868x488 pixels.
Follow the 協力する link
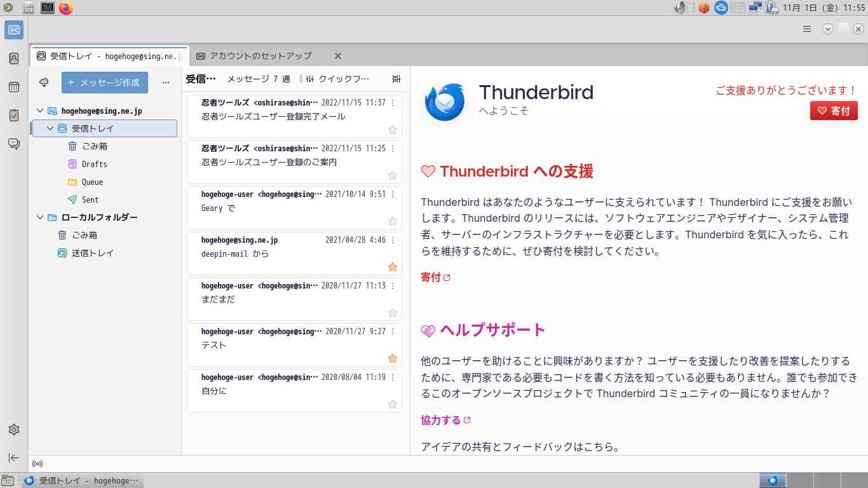(445, 420)
